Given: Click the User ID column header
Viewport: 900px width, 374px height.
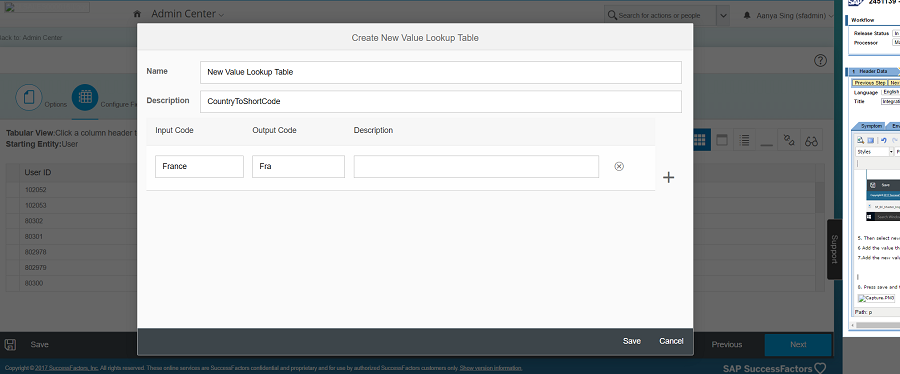Looking at the screenshot, I should (38, 172).
